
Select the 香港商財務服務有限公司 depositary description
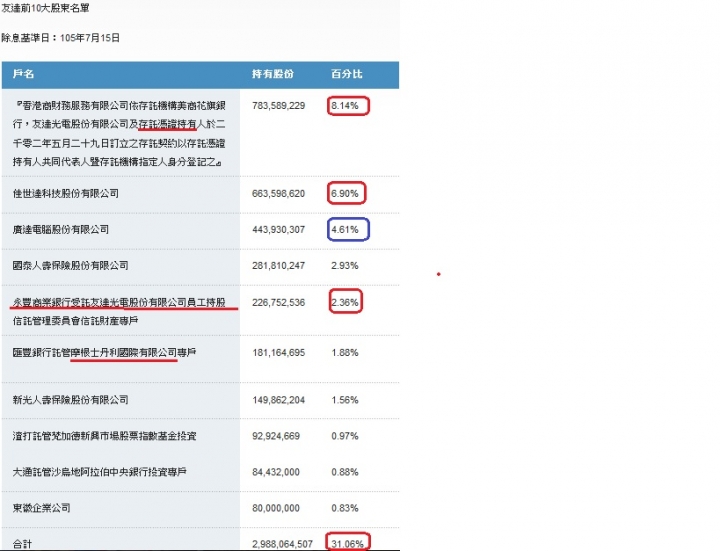click(x=119, y=134)
